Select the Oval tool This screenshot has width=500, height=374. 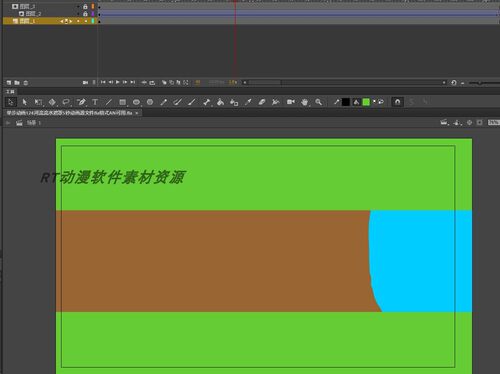tap(136, 102)
